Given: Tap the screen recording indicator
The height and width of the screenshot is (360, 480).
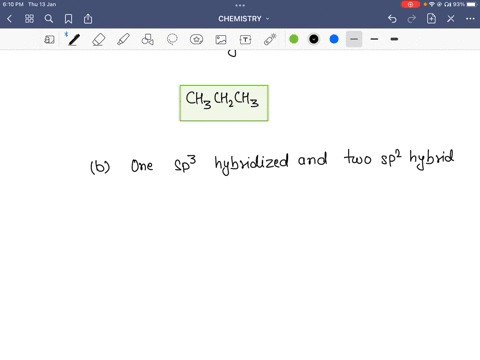Looking at the screenshot, I should pos(410,4).
